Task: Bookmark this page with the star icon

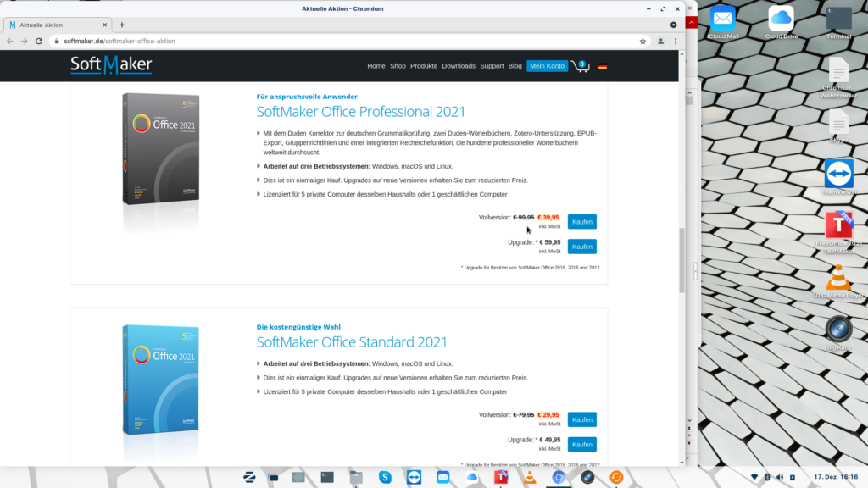Action: pos(643,41)
